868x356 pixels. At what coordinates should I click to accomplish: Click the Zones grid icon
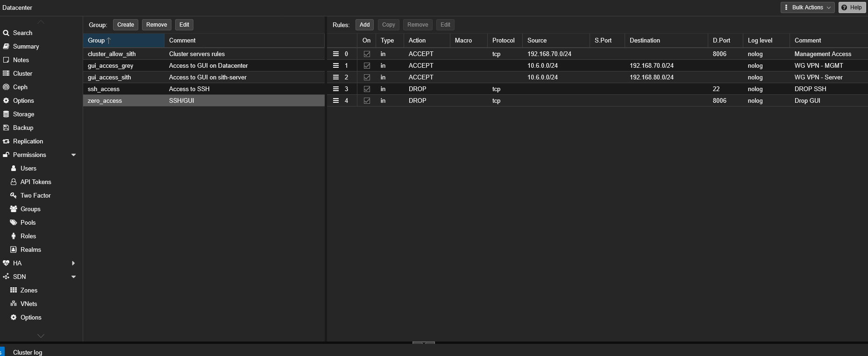(14, 291)
